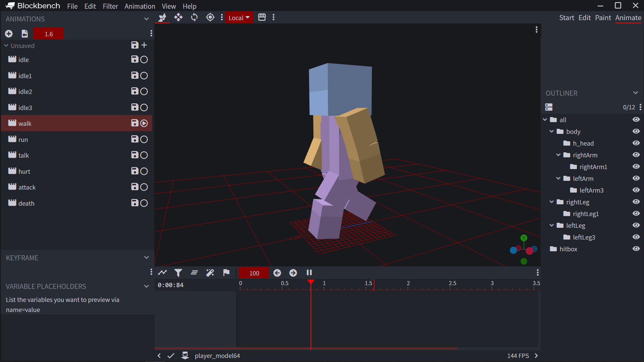Hide the hitbox group

636,249
